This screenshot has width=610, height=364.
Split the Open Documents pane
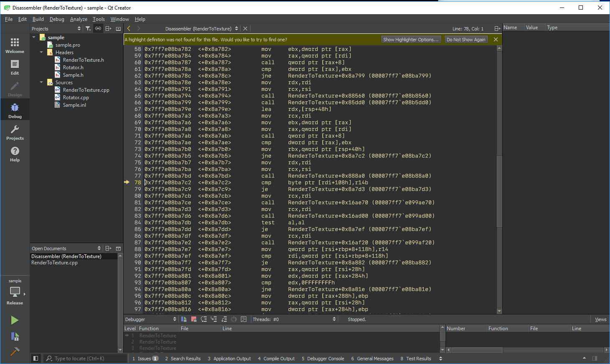pos(108,248)
